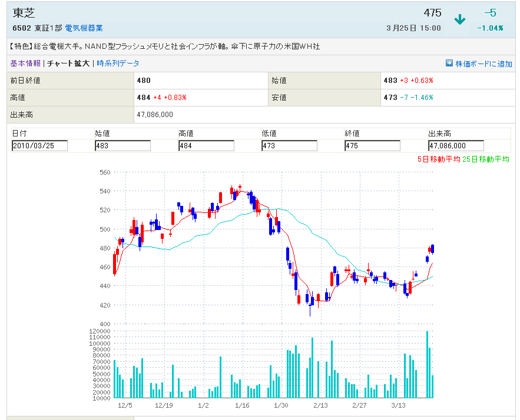
Task: Click the tallest volume bar in chart
Action: pyautogui.click(x=427, y=365)
